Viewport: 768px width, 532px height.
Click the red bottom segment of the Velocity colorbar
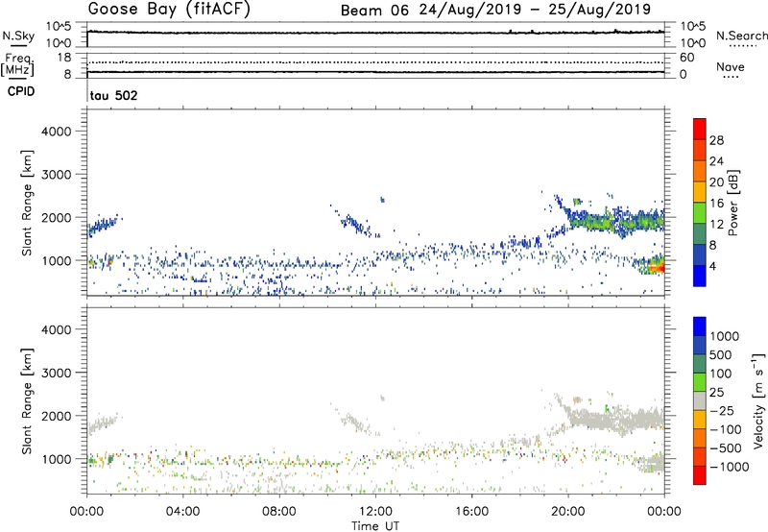click(700, 475)
